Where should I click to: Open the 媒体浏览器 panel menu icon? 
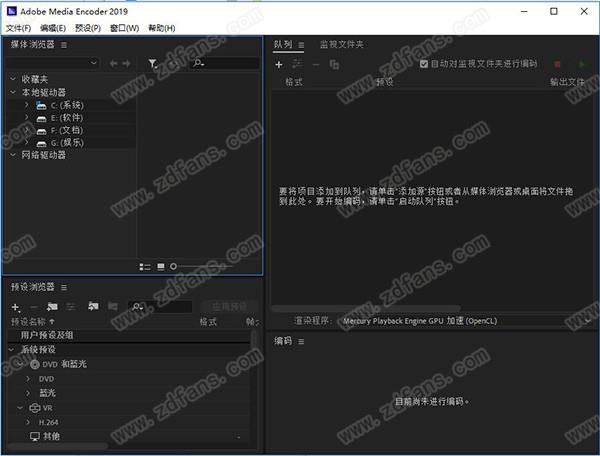(64, 45)
